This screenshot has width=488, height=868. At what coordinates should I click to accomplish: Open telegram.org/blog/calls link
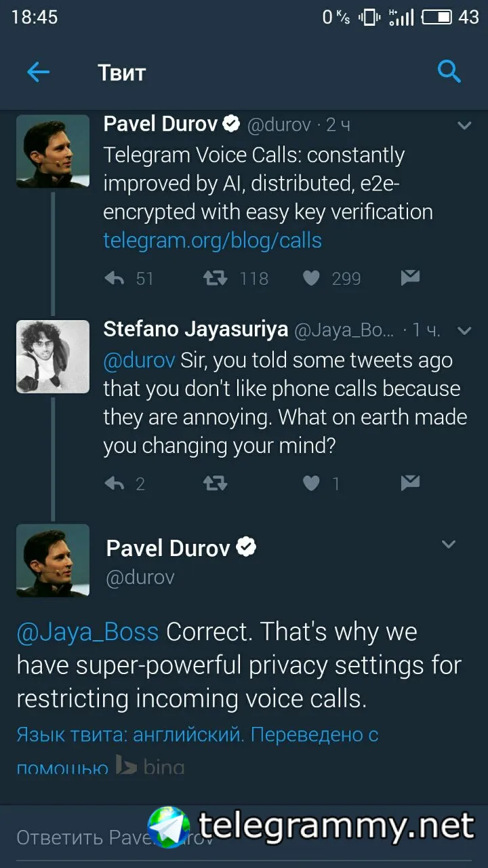point(212,240)
